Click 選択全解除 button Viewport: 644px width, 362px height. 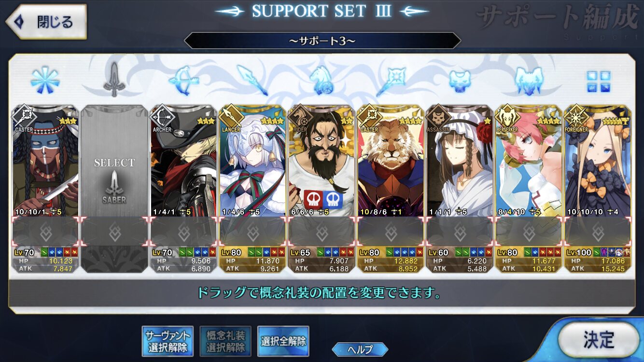pyautogui.click(x=283, y=341)
